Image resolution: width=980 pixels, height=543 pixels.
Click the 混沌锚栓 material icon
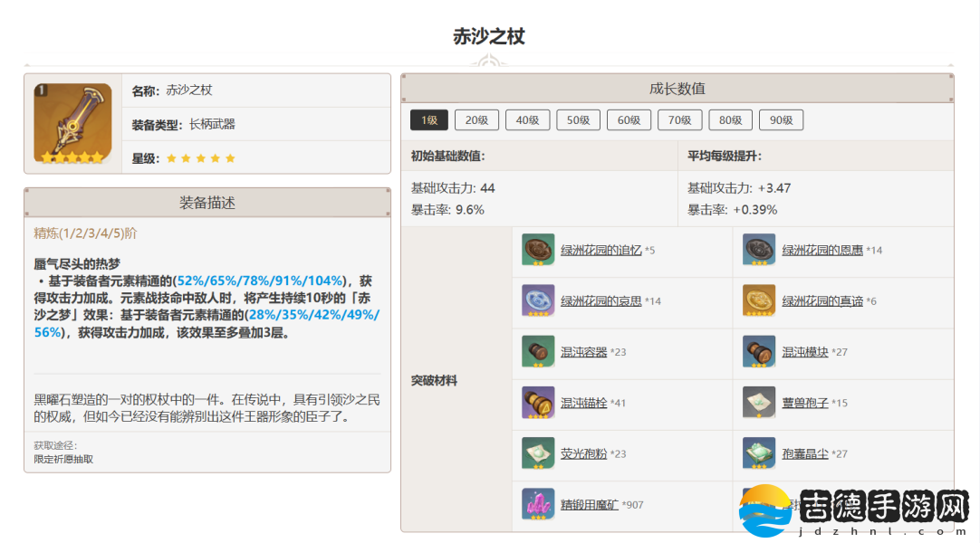click(538, 403)
